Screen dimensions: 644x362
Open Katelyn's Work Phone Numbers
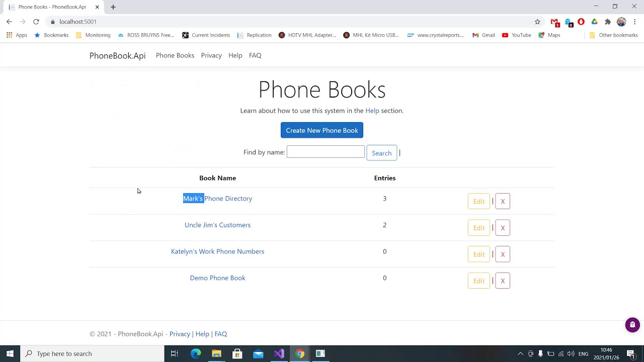[217, 251]
